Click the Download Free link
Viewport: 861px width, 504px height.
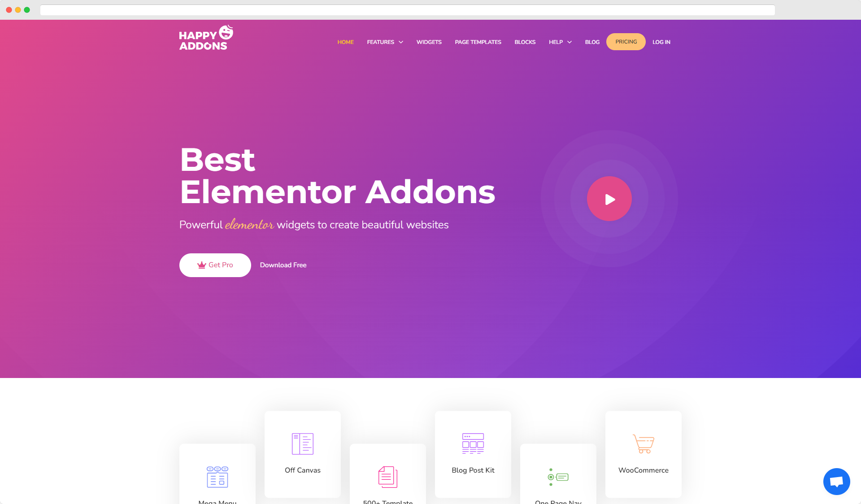click(x=283, y=265)
